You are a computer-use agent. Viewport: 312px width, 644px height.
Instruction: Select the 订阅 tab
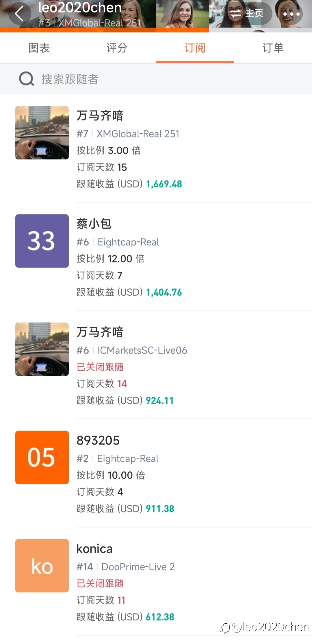click(195, 48)
